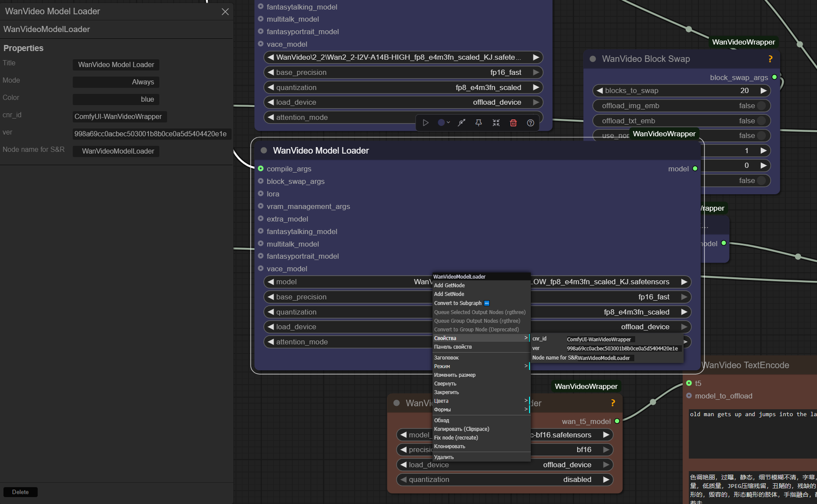This screenshot has width=817, height=504.
Task: Open the Режим submenu
Action: [x=481, y=366]
